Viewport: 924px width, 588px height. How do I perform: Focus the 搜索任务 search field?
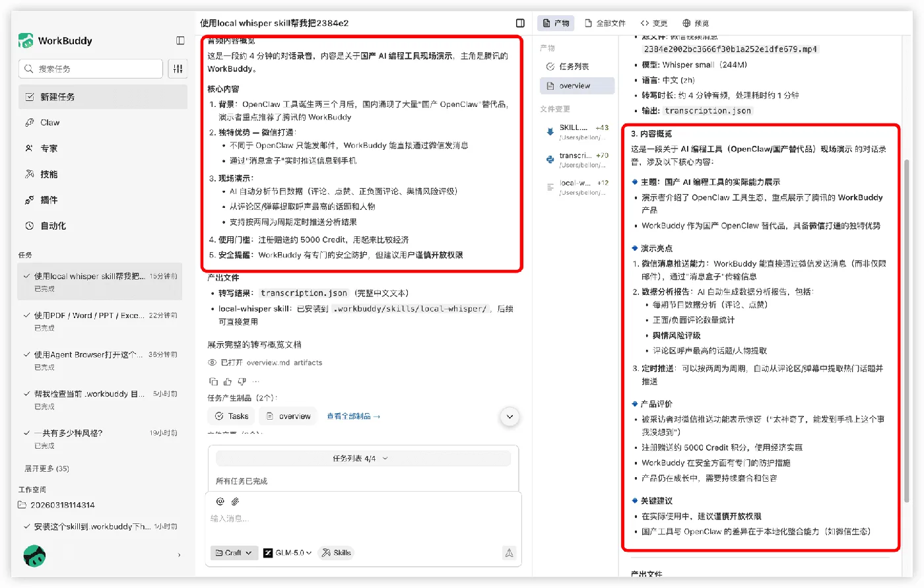click(91, 69)
